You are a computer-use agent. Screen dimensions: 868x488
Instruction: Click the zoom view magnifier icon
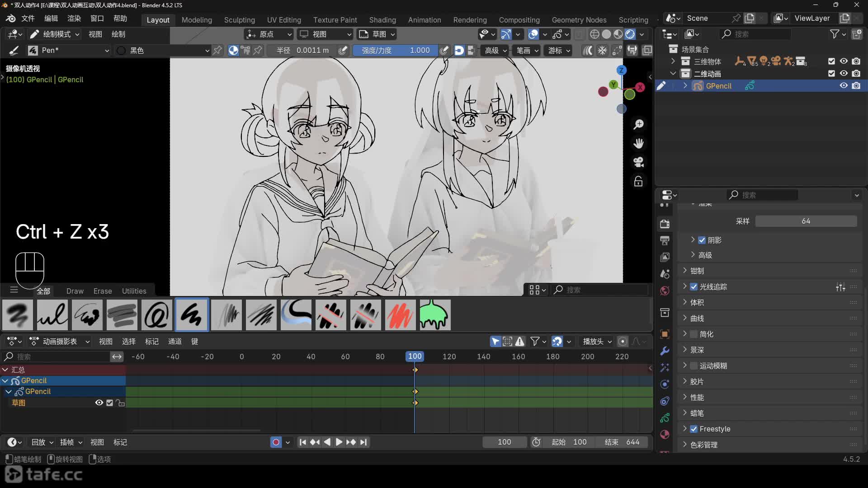coord(638,124)
